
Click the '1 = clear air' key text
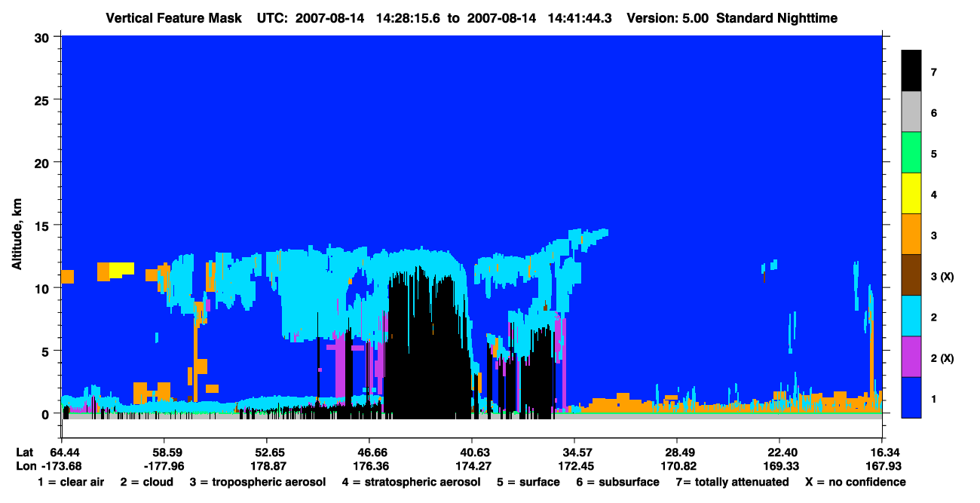point(71,482)
